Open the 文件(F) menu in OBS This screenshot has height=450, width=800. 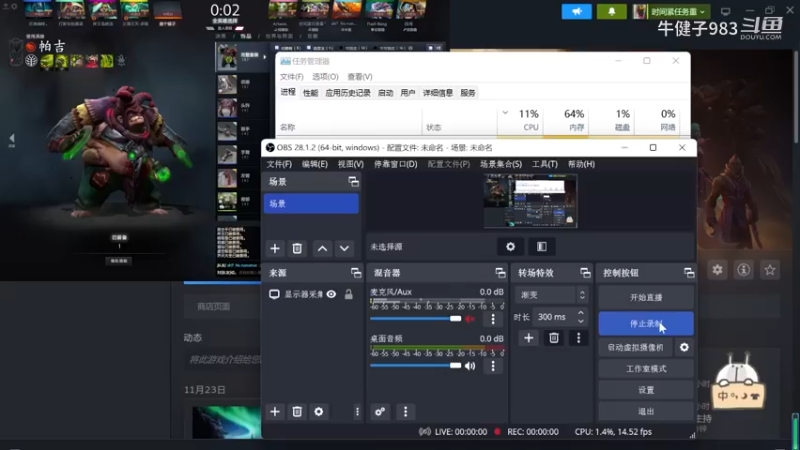(279, 164)
